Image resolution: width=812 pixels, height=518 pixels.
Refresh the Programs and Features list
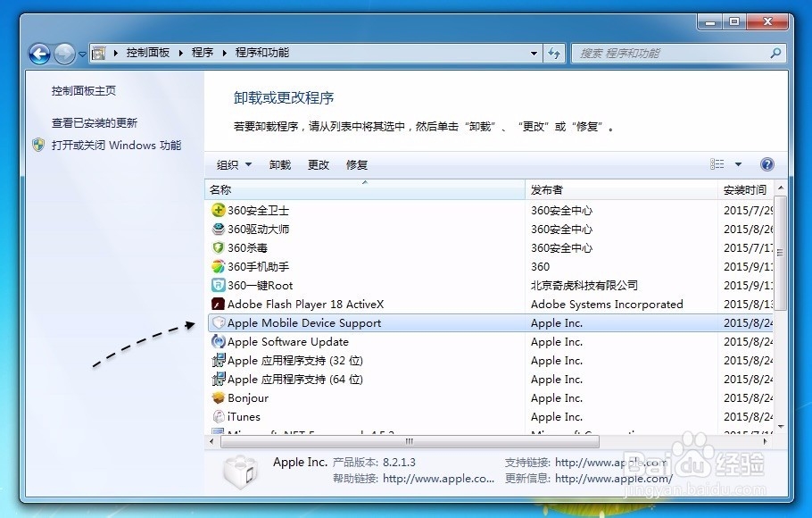[x=553, y=53]
